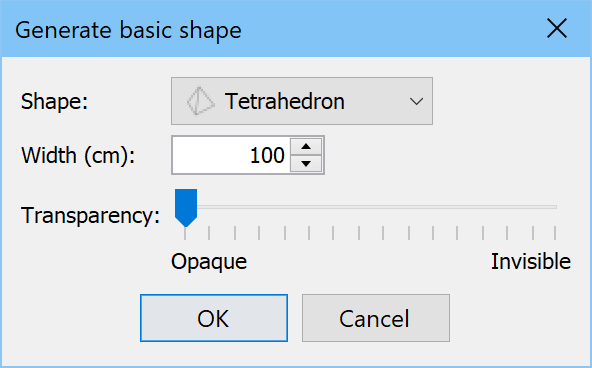Screen dimensions: 592x368
Task: Click the middle of the Transparency slider track
Action: [x=370, y=207]
